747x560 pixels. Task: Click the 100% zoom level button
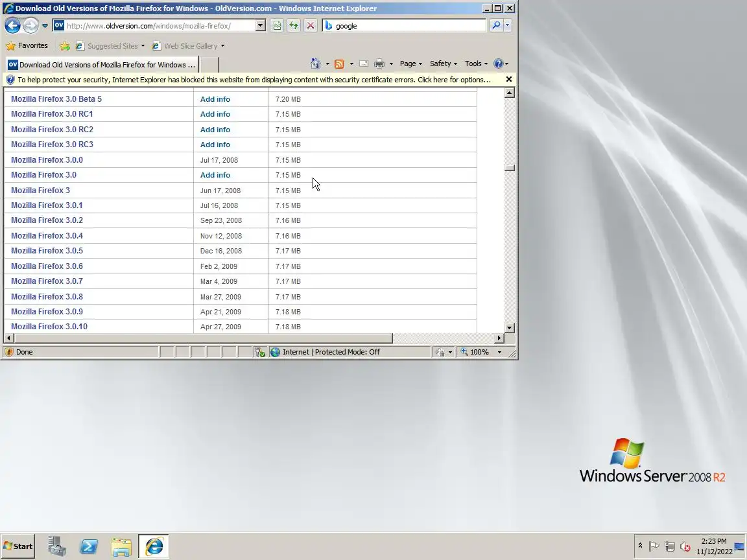click(x=475, y=352)
